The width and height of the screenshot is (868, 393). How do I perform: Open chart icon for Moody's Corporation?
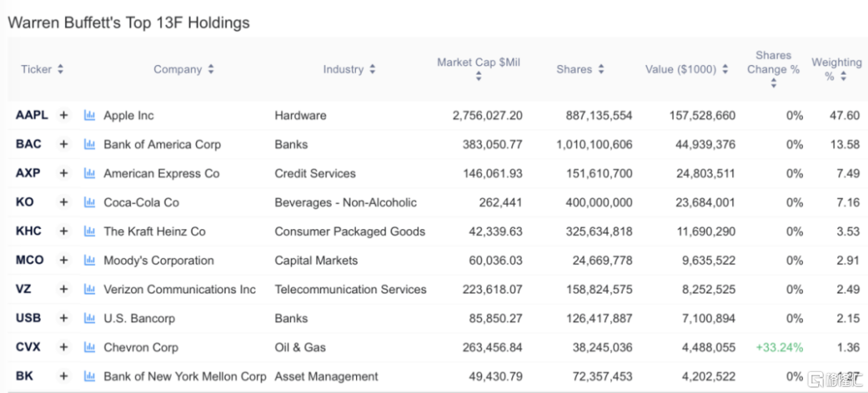89,260
